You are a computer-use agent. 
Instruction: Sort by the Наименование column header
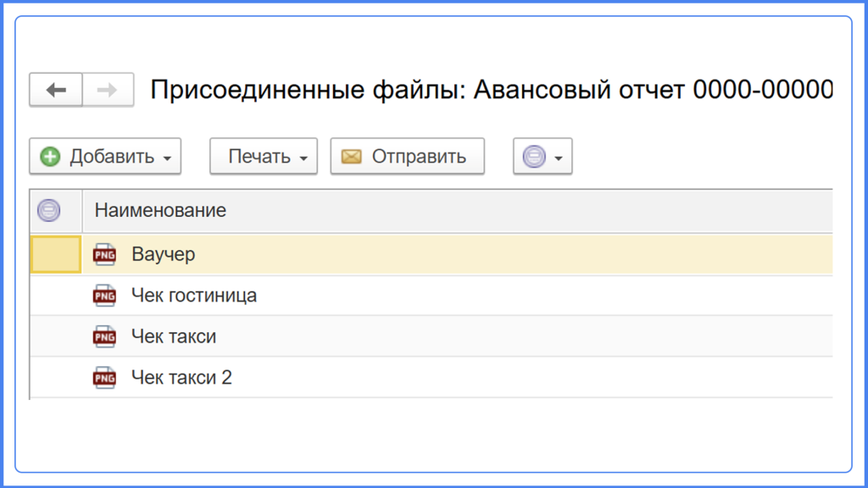pos(160,210)
